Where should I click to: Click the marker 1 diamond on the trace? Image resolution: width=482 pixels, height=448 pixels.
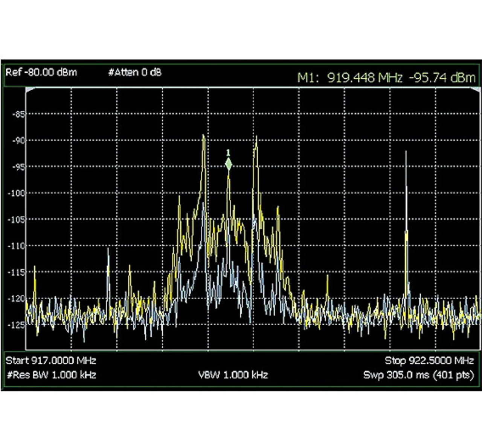[228, 165]
